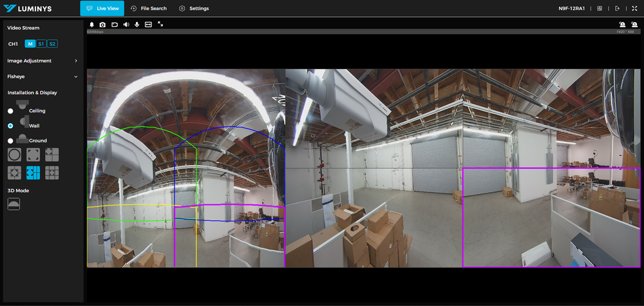Image resolution: width=644 pixels, height=306 pixels.
Task: Take a snapshot with the camera icon
Action: coord(102,24)
